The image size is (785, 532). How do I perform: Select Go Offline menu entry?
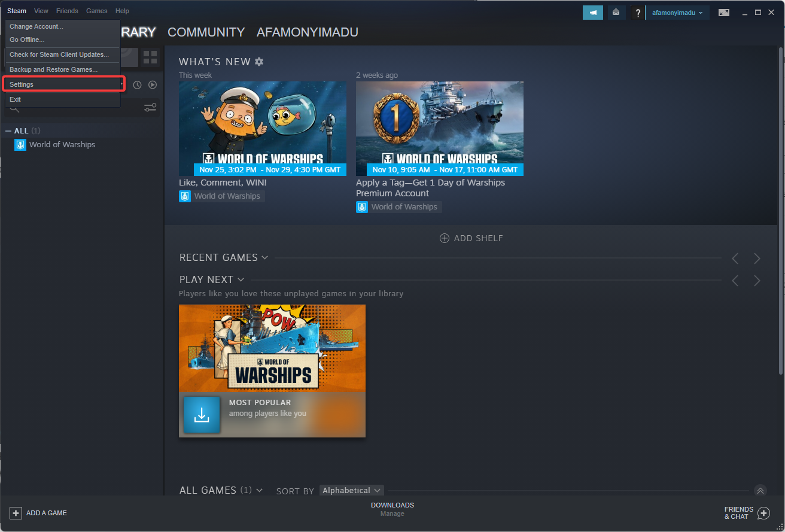(x=63, y=39)
